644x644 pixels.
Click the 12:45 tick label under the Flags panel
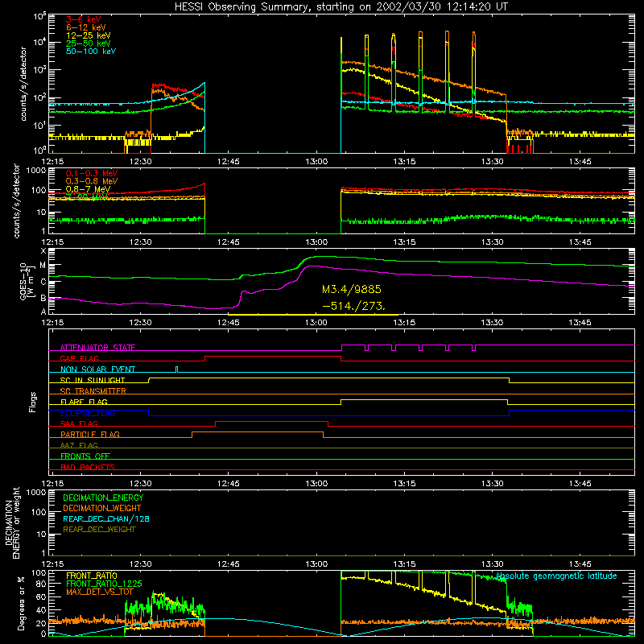click(229, 484)
